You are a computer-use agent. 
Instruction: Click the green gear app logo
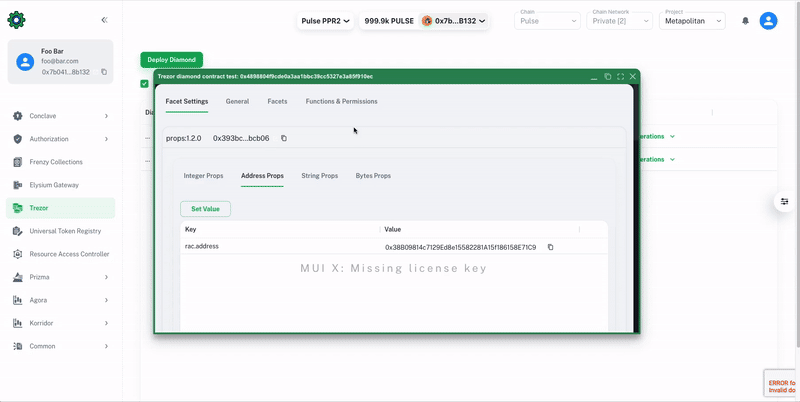pos(16,20)
